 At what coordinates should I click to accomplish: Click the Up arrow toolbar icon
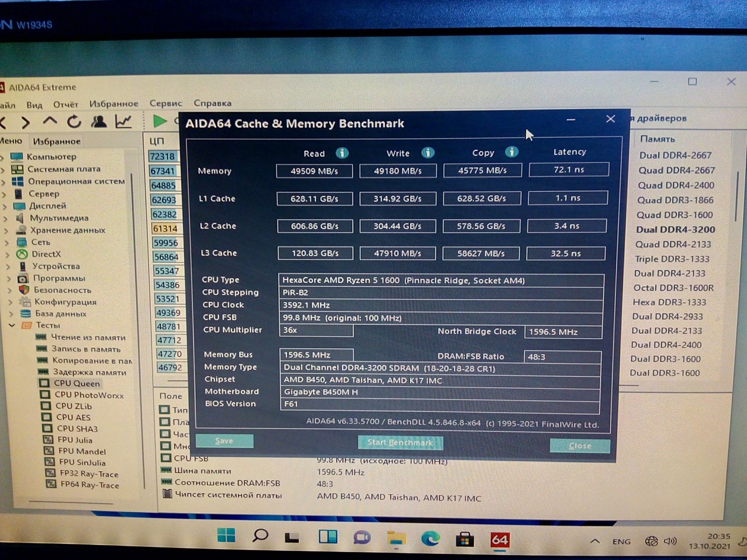click(x=50, y=122)
